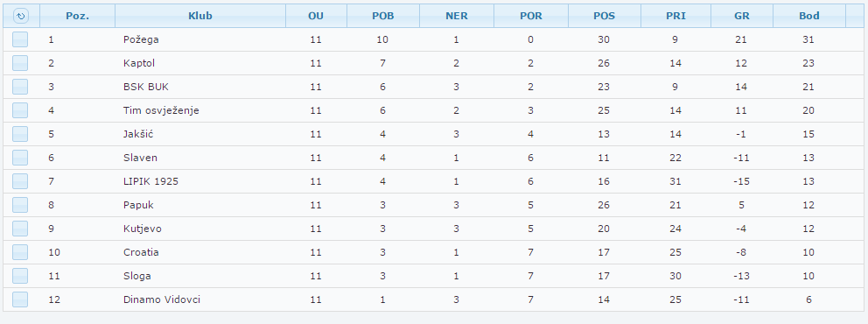Sort by the Klub column header
Viewport: 868px width, 324px height.
200,16
